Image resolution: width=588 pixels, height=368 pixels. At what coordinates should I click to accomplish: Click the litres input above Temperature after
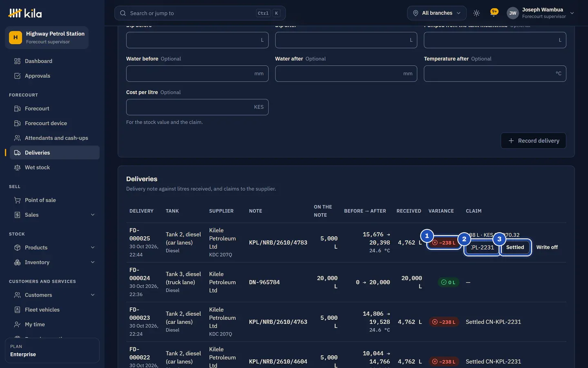pyautogui.click(x=495, y=40)
